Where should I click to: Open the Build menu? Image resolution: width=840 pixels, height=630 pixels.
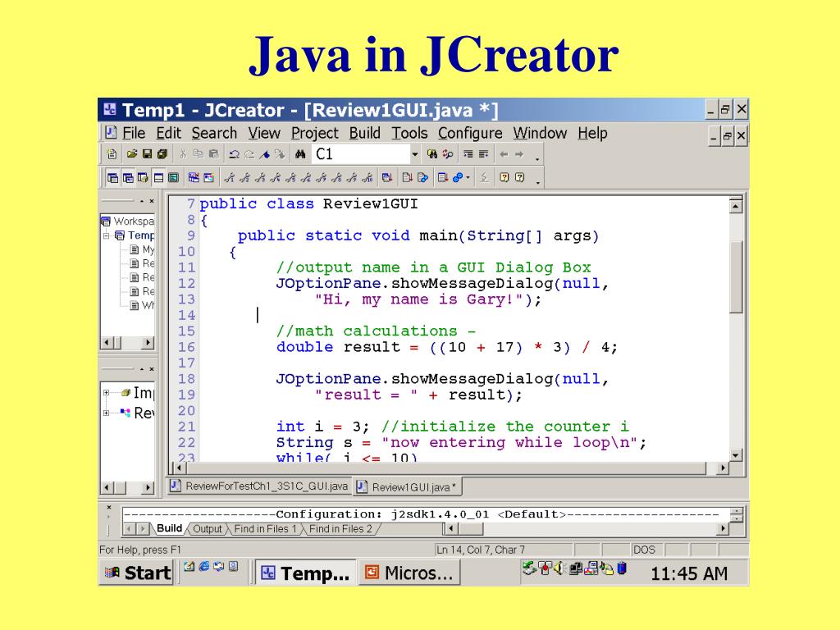point(365,133)
